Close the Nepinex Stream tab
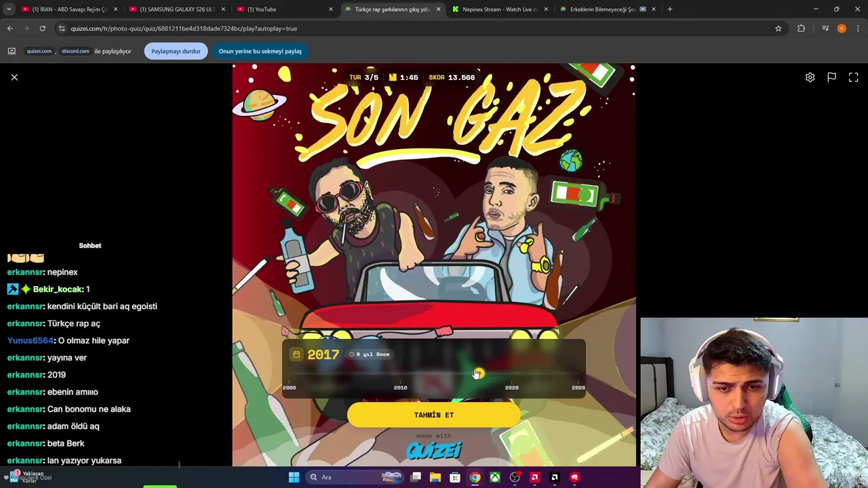Image resolution: width=868 pixels, height=488 pixels. click(x=546, y=9)
